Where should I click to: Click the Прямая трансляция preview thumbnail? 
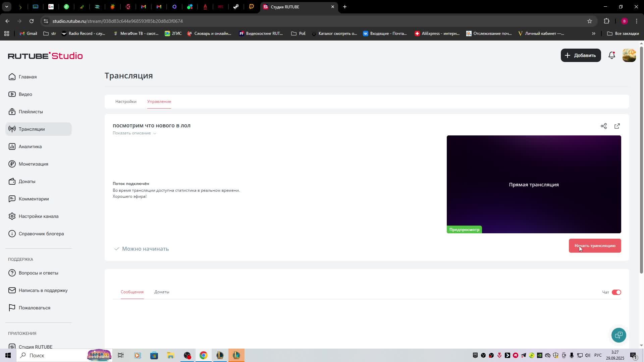tap(533, 184)
